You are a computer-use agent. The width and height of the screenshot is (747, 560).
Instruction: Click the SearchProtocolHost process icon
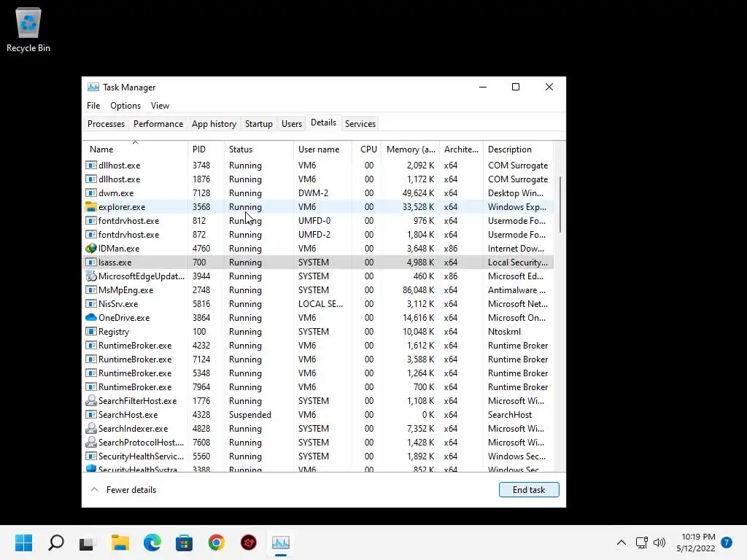(x=91, y=442)
